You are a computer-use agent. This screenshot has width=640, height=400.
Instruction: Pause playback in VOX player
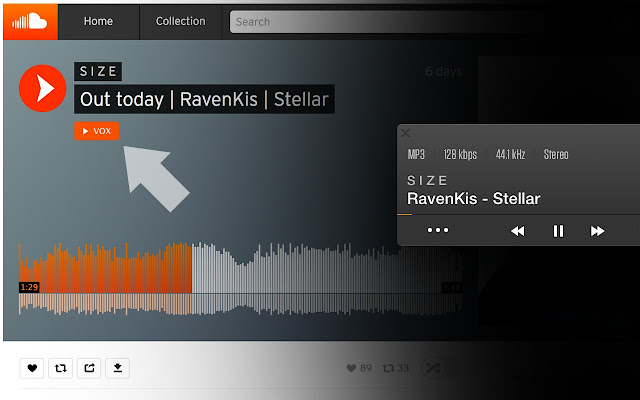tap(558, 231)
